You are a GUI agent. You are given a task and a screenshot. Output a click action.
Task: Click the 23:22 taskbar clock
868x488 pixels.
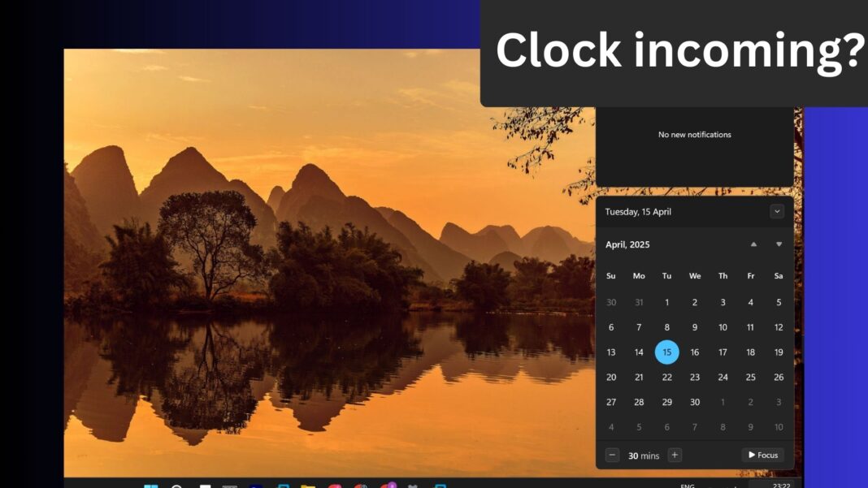pos(781,485)
